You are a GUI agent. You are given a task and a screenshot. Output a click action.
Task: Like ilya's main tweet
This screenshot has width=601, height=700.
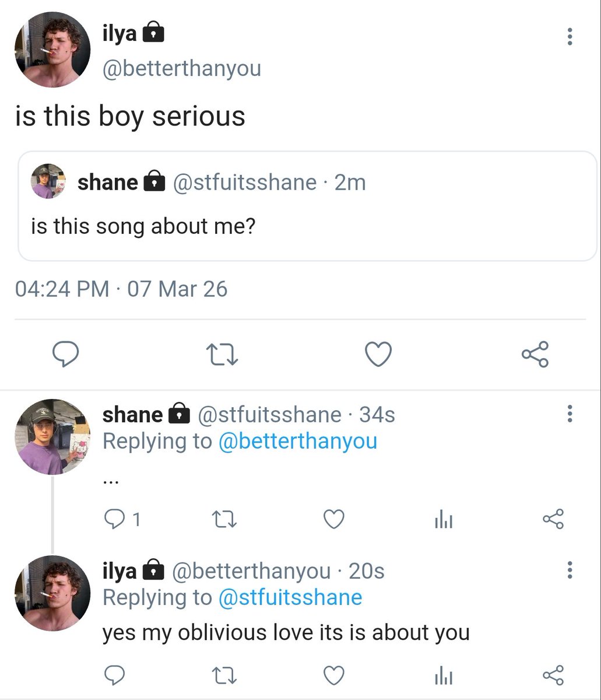click(x=378, y=354)
